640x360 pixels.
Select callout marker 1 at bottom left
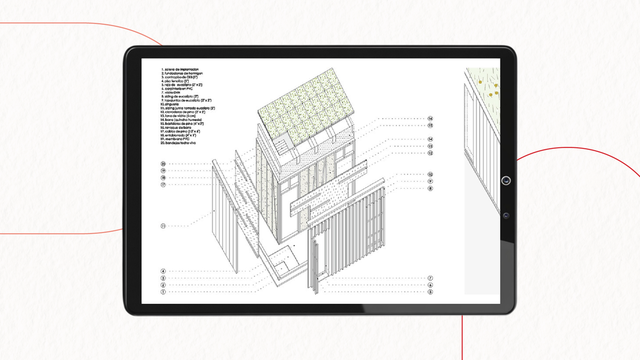click(x=163, y=292)
